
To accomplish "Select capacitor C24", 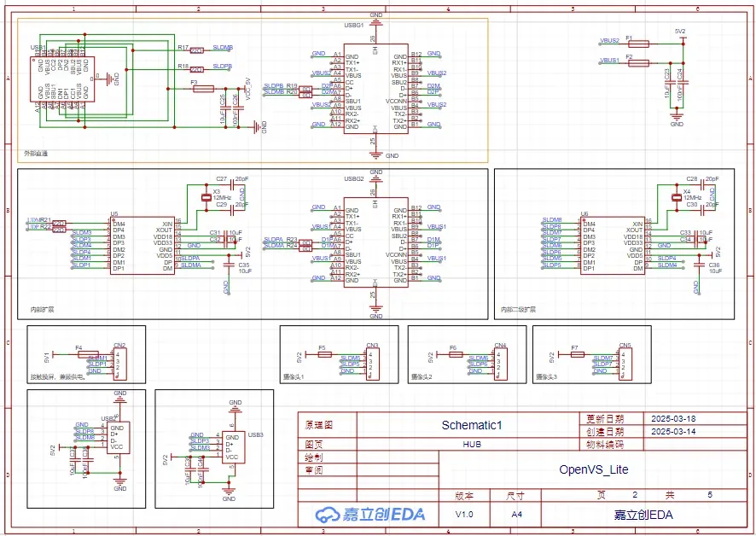I will coord(683,83).
